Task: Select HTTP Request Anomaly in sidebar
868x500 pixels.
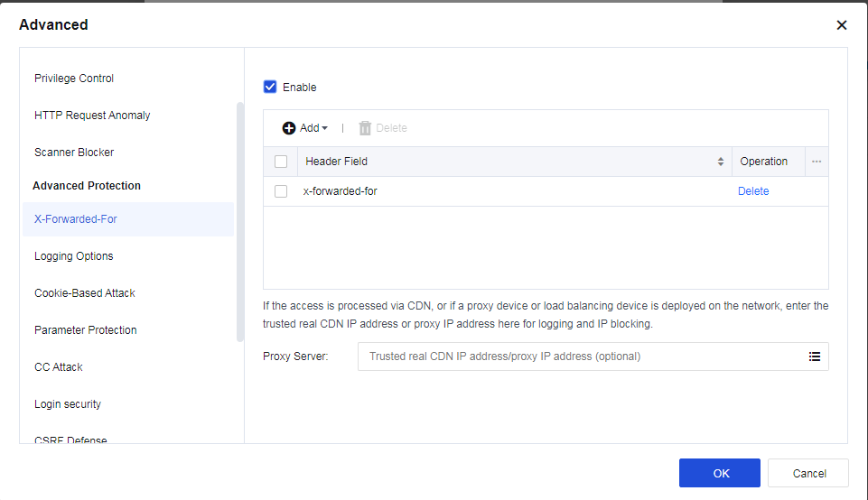Action: click(x=92, y=116)
